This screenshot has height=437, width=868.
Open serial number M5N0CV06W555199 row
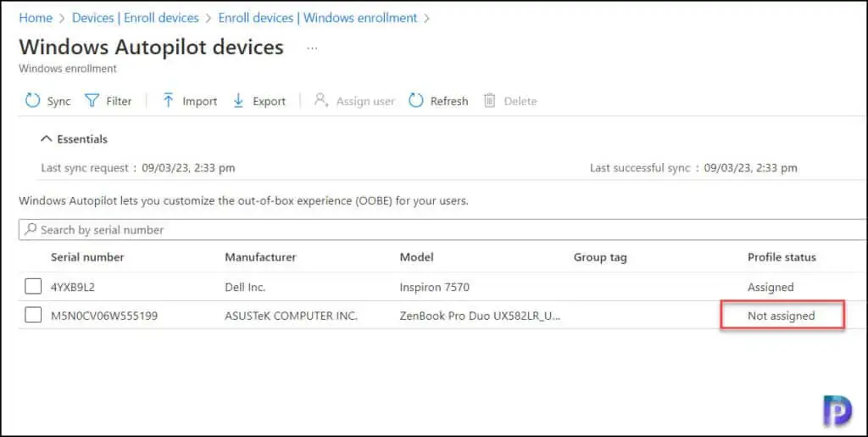104,316
